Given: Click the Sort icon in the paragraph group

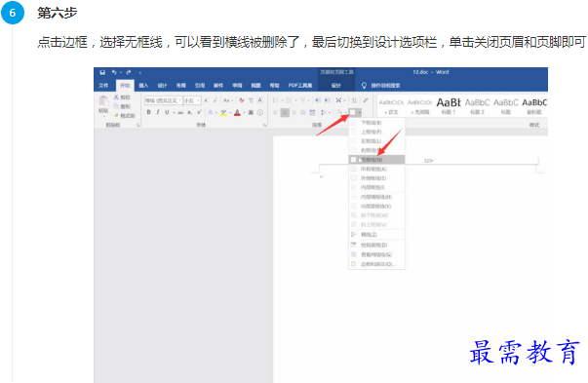Looking at the screenshot, I should (354, 100).
